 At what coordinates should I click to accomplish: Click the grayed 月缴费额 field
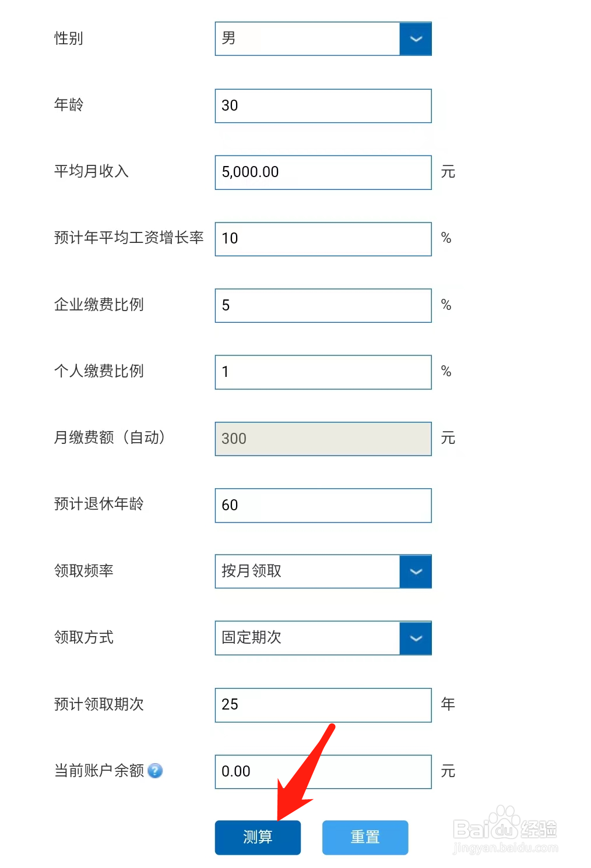[323, 439]
